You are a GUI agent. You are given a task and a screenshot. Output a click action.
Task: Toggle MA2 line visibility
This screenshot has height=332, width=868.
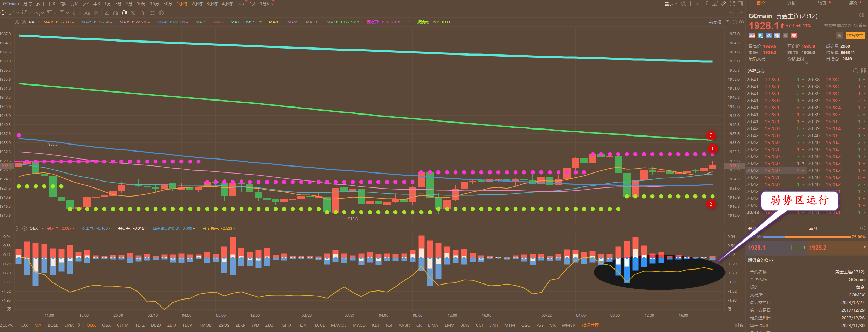97,22
